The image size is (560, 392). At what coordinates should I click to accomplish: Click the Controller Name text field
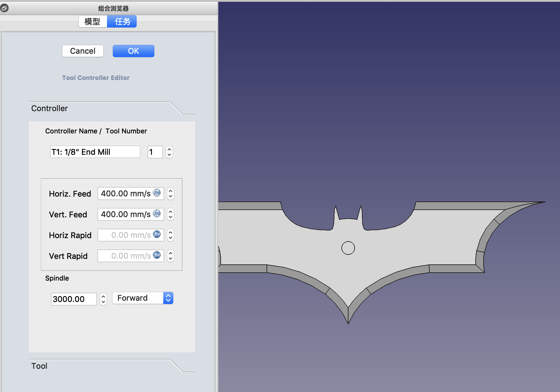(95, 152)
